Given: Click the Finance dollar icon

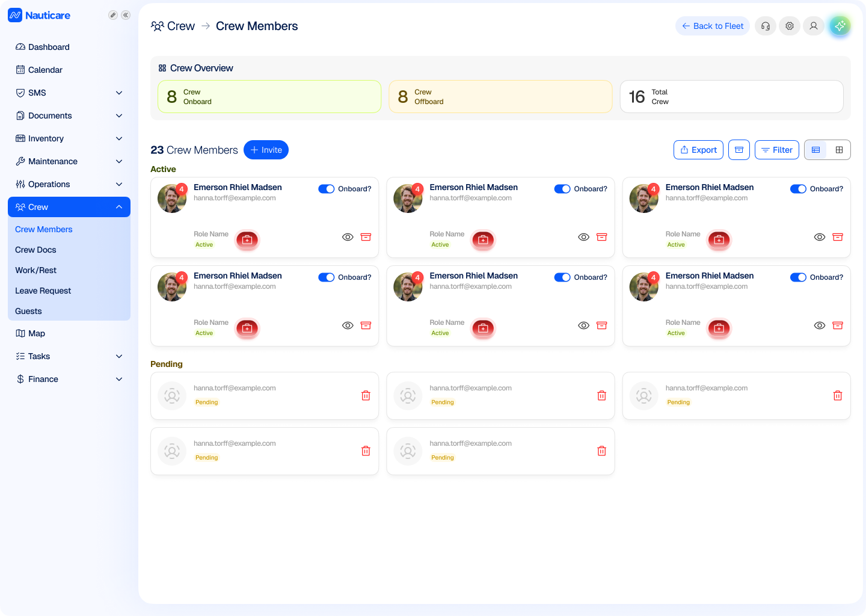Looking at the screenshot, I should tap(20, 379).
